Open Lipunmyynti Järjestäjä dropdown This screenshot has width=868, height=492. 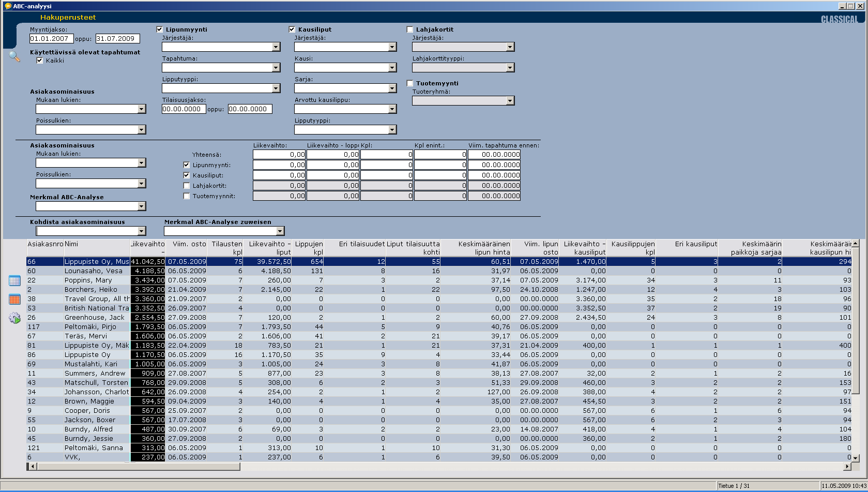(x=276, y=47)
